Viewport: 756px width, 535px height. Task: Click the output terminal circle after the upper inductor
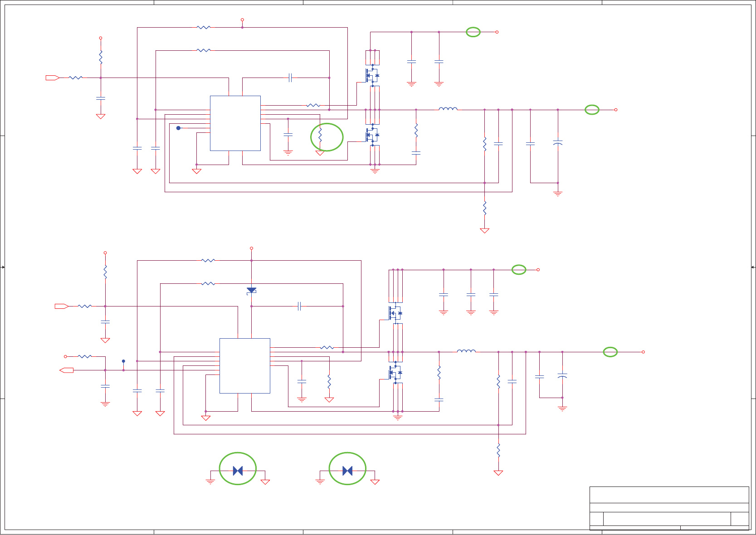pyautogui.click(x=616, y=110)
